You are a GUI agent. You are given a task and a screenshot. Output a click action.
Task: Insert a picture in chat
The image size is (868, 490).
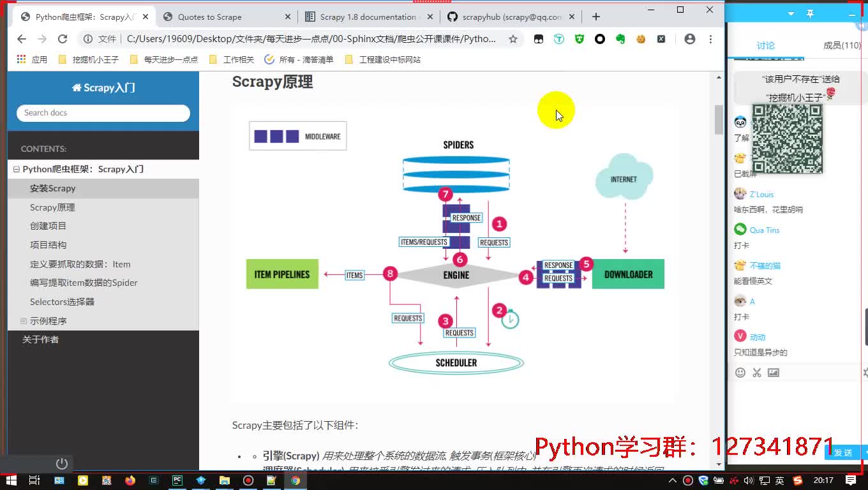(774, 373)
